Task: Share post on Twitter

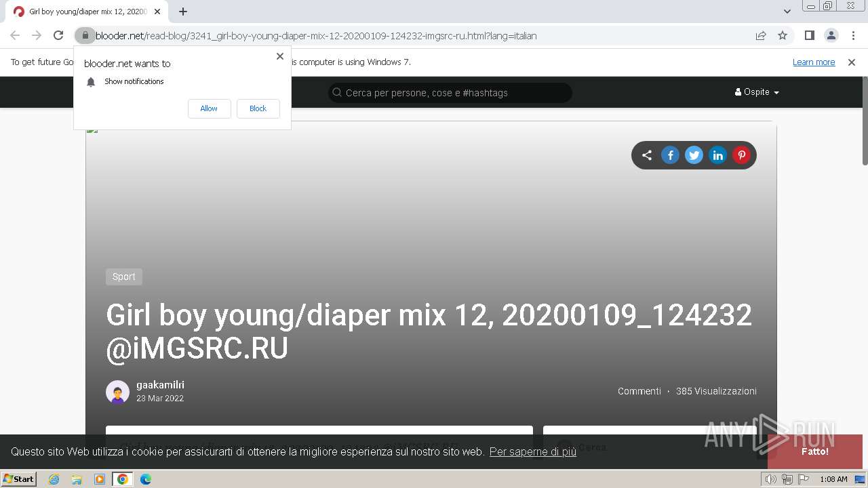Action: click(x=694, y=155)
